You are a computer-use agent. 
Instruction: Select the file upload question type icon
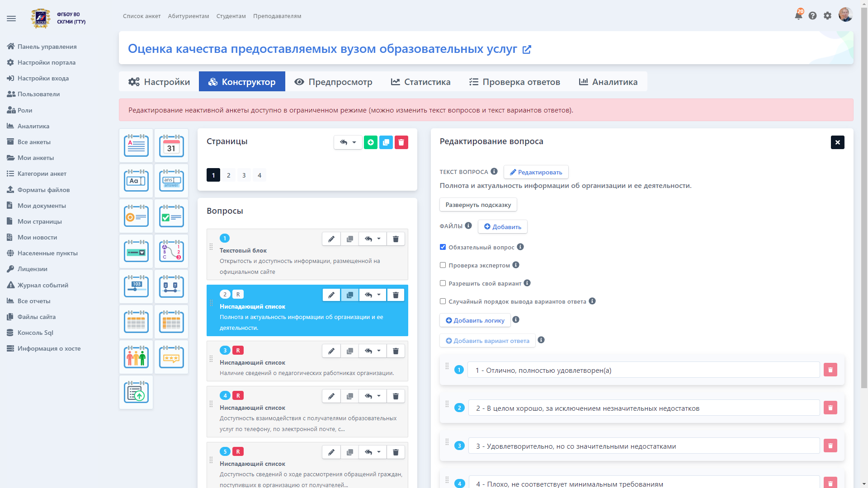(x=136, y=392)
